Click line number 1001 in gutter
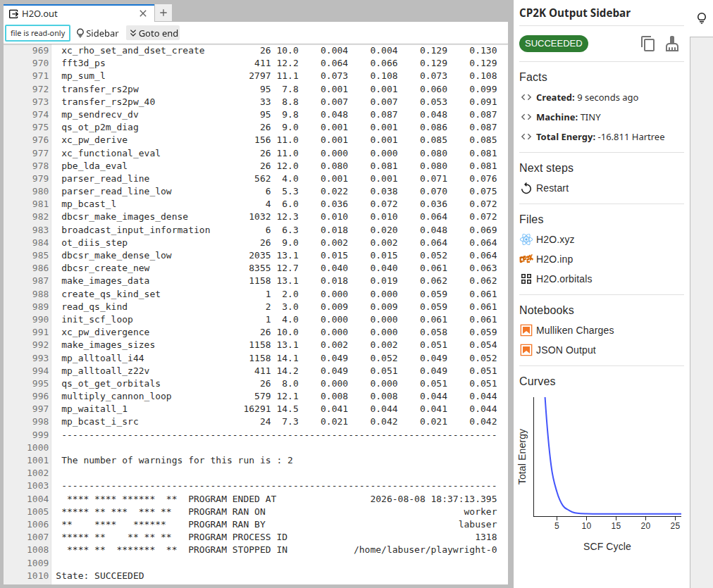The width and height of the screenshot is (713, 588). coord(38,461)
